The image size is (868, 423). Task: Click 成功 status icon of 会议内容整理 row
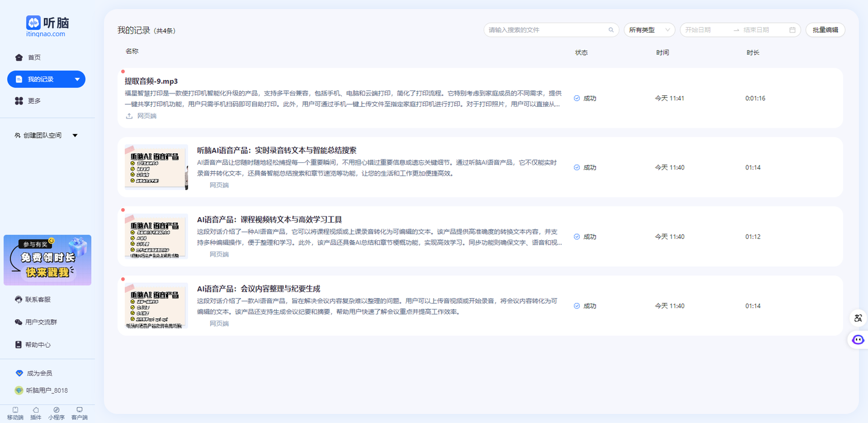pyautogui.click(x=577, y=306)
